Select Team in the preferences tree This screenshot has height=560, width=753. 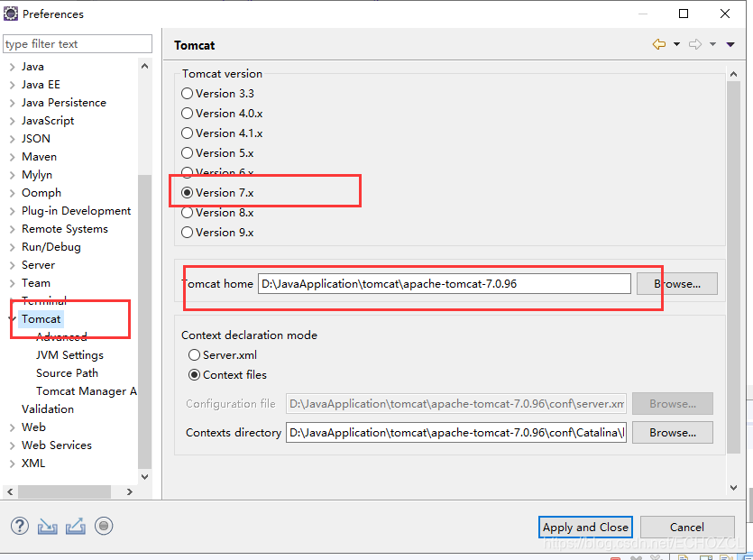coord(36,283)
